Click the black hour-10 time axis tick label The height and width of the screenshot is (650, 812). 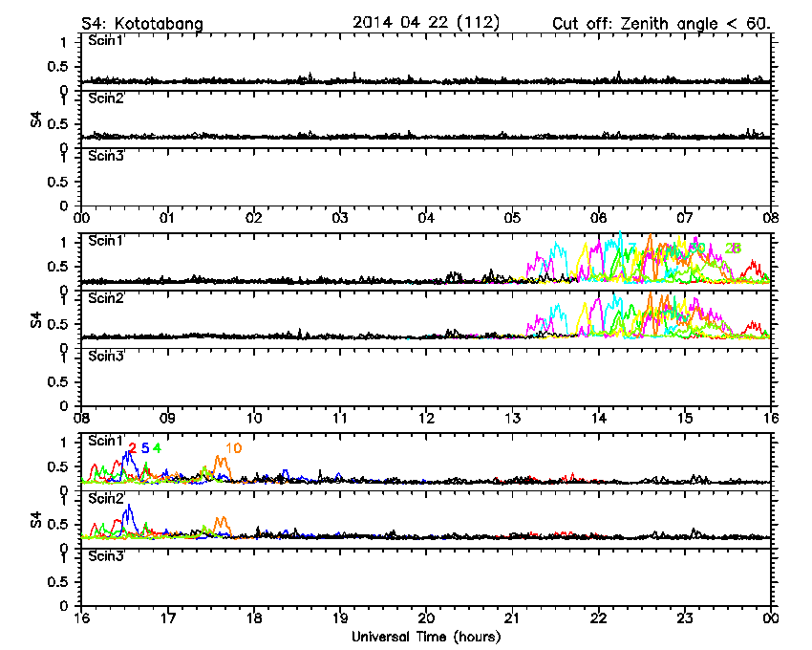point(254,418)
